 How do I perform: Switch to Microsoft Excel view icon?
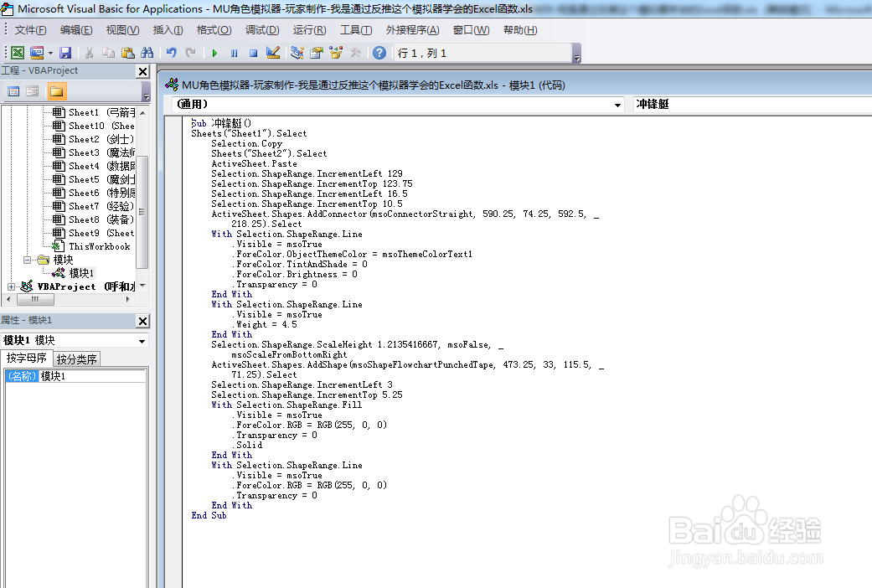point(18,53)
